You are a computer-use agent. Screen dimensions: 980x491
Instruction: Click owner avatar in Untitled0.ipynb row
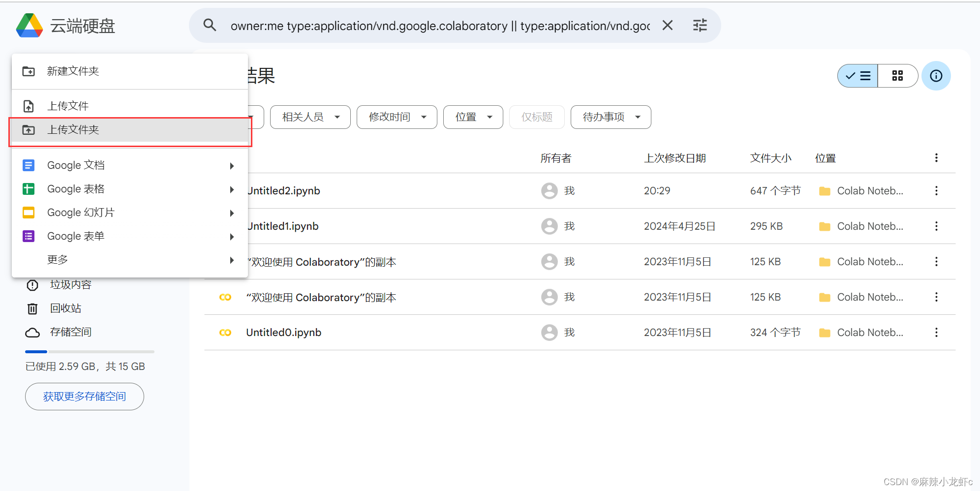pos(550,333)
